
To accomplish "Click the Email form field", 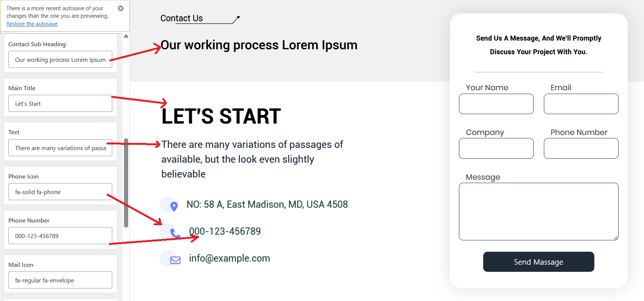I will 581,104.
